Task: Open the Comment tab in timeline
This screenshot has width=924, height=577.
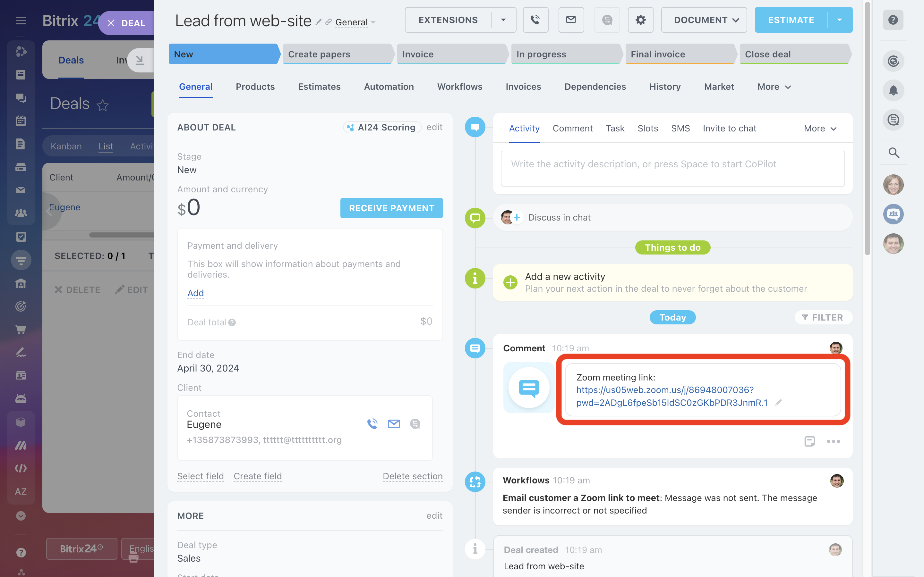Action: [x=572, y=129]
